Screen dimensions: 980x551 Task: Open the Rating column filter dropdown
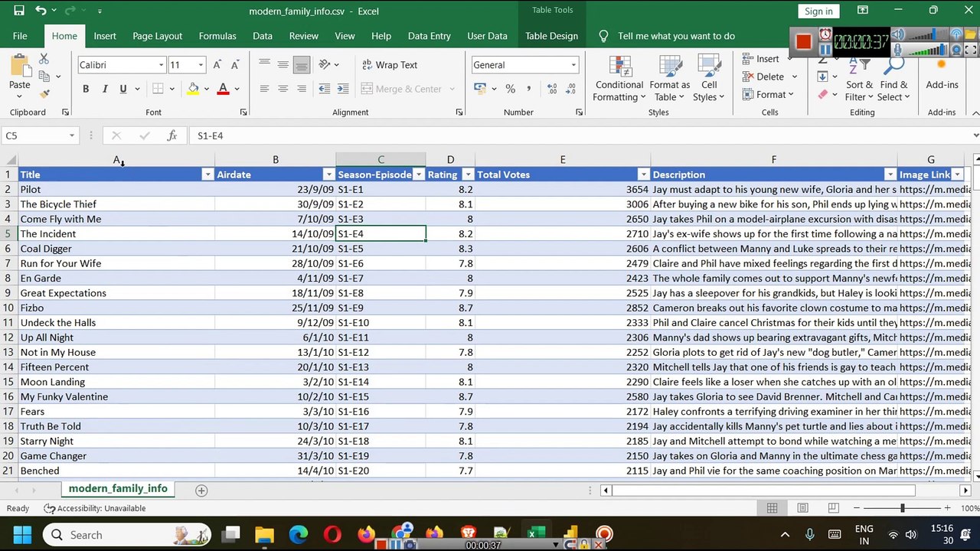469,175
